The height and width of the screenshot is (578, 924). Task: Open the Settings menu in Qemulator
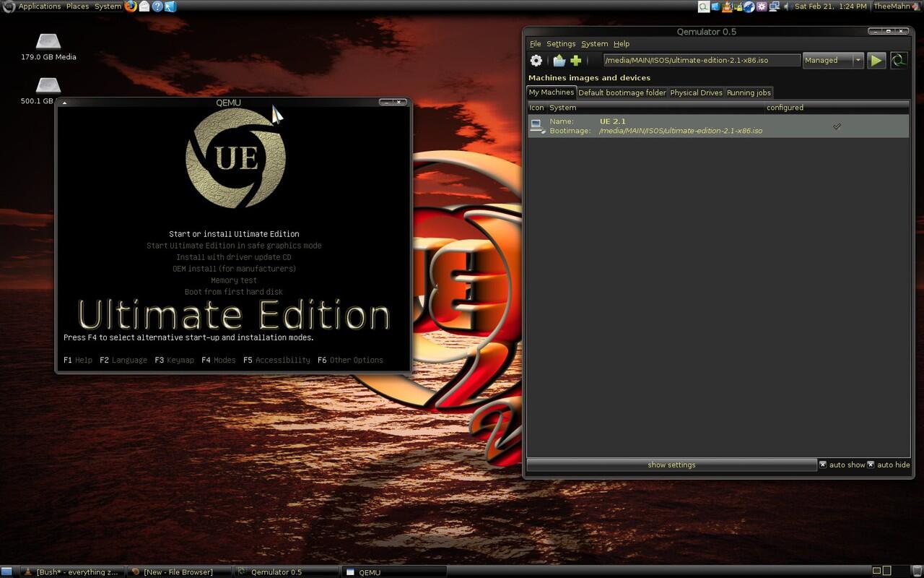561,43
